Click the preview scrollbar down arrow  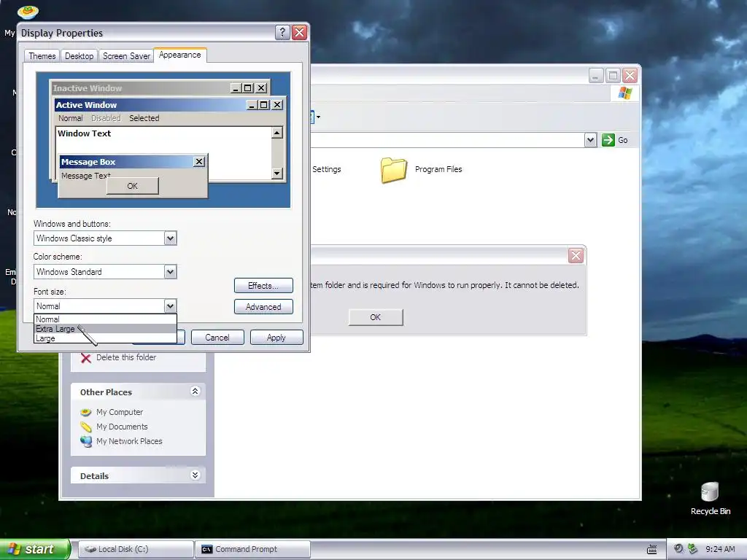click(276, 174)
